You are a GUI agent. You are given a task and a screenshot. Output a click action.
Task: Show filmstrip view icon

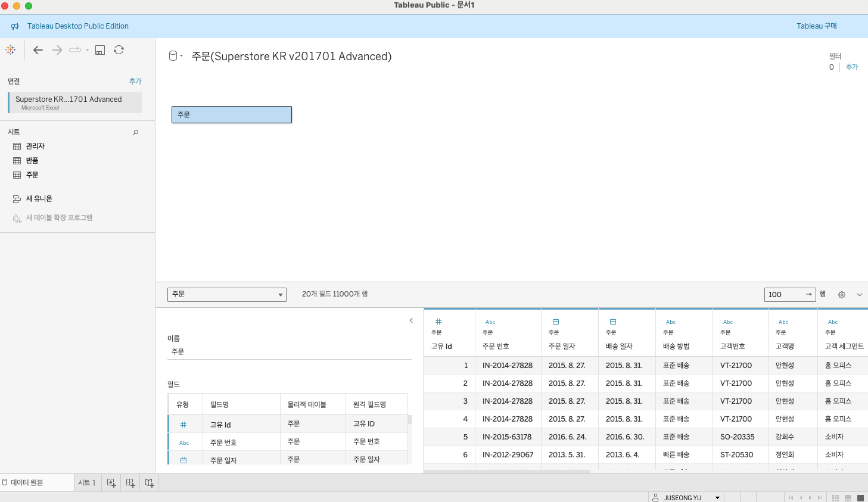pyautogui.click(x=848, y=498)
